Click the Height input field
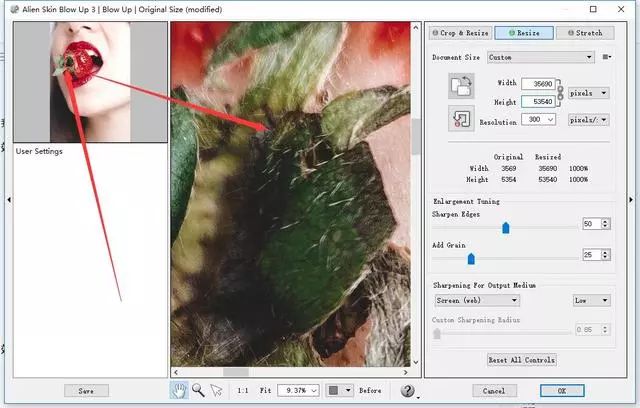Image resolution: width=640 pixels, height=408 pixels. tap(538, 101)
